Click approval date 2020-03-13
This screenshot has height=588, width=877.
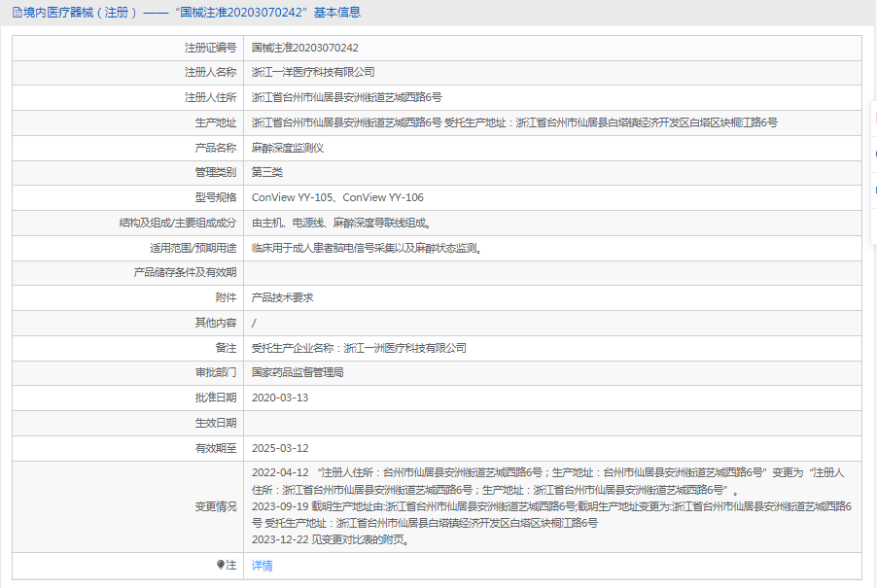pos(280,398)
